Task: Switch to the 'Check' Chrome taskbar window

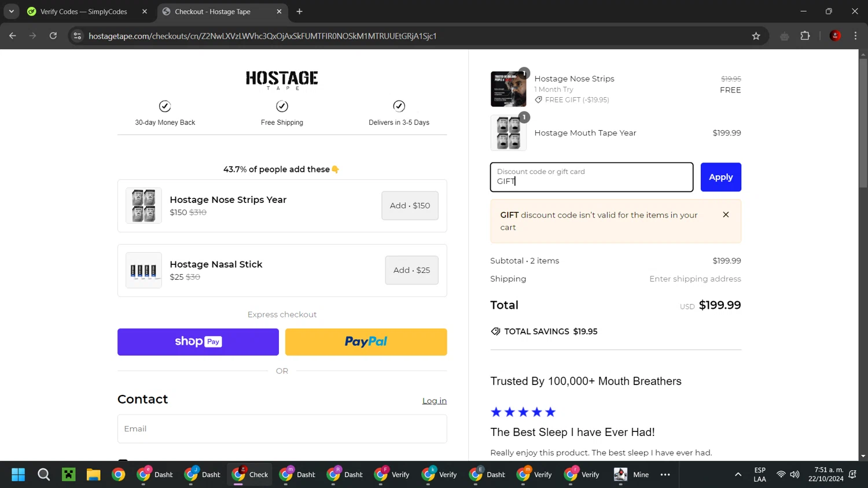Action: tap(250, 475)
